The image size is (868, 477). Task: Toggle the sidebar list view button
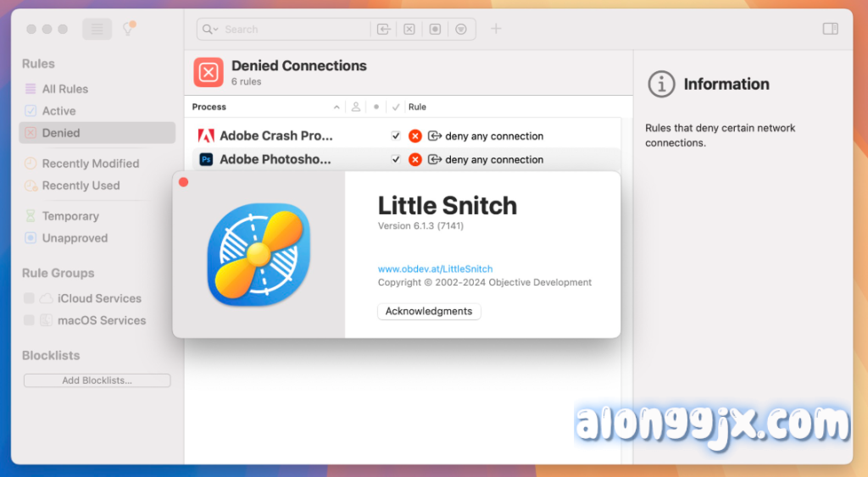tap(97, 29)
